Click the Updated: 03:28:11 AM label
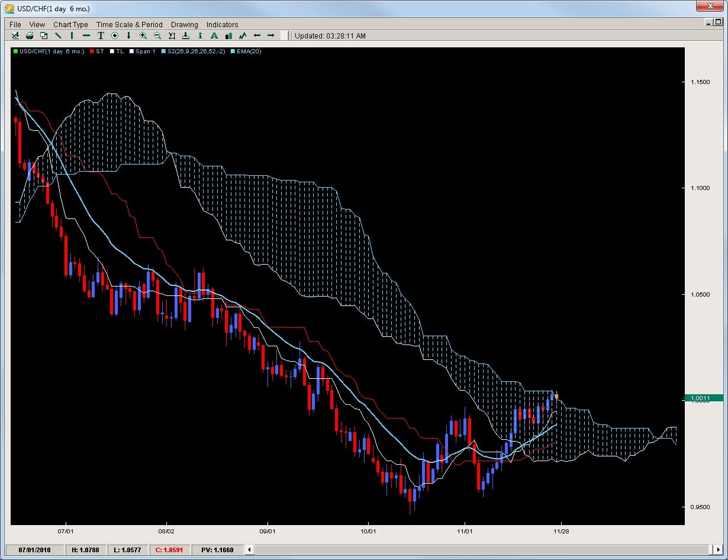The width and height of the screenshot is (728, 560). point(330,36)
